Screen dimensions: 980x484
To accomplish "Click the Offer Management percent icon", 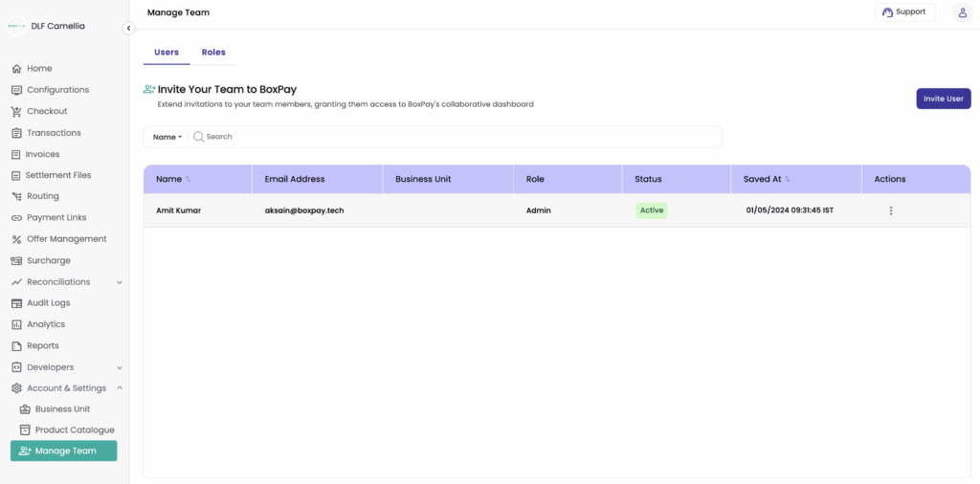I will (17, 239).
